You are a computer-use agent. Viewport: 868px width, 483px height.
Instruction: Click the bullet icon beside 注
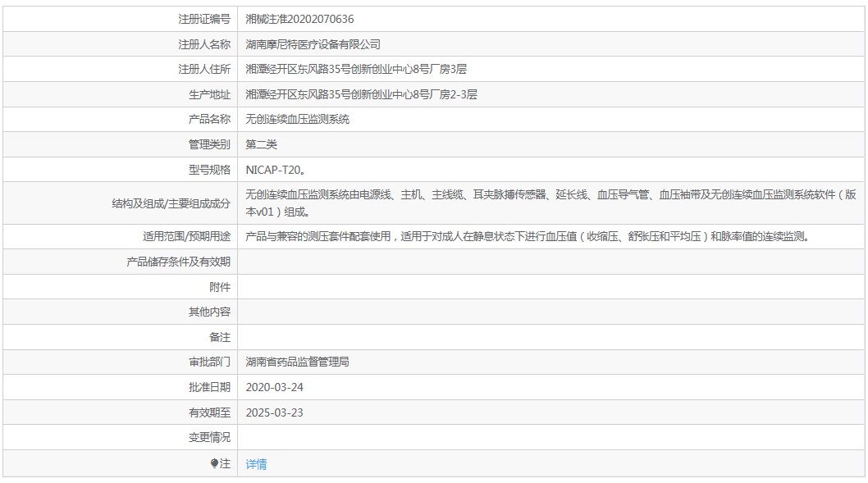coord(214,463)
